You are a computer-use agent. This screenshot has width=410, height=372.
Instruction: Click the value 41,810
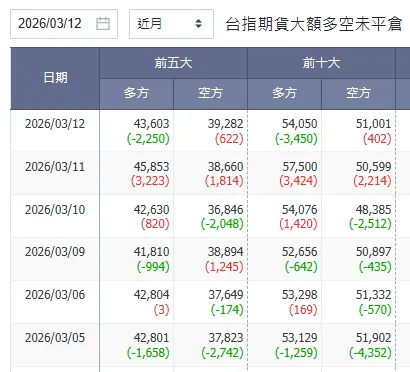[x=151, y=252]
